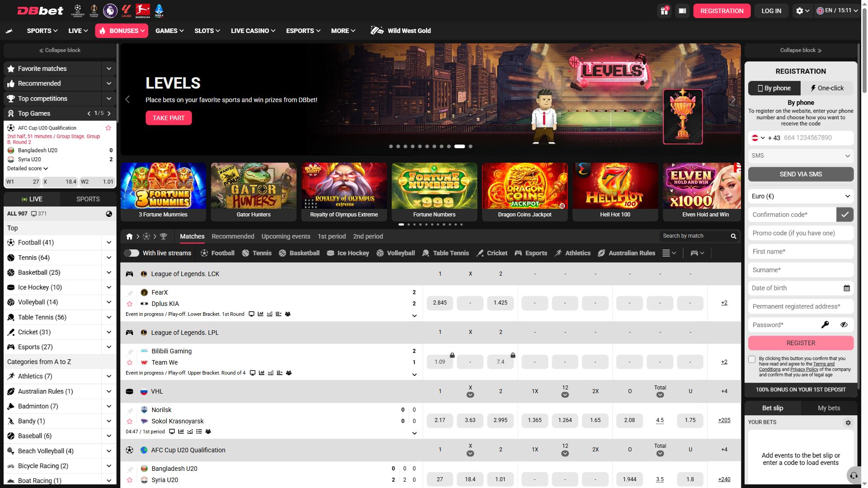Open the live support headset icon
The height and width of the screenshot is (488, 868).
click(854, 475)
